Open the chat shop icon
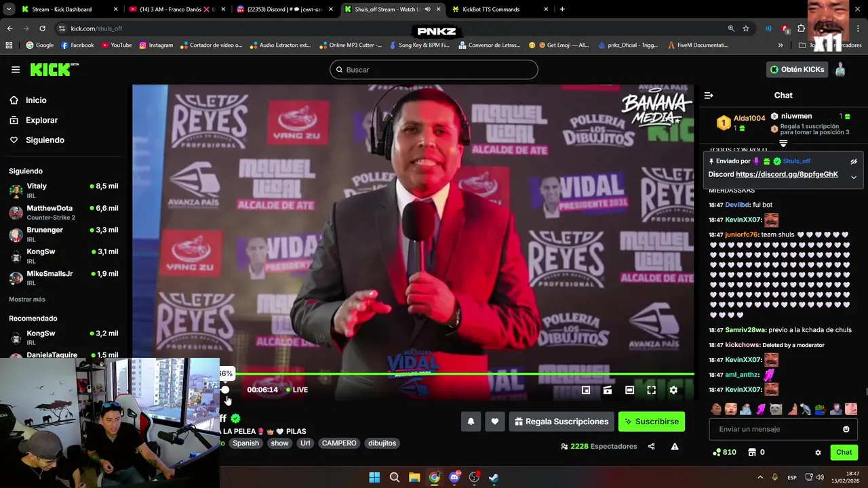Screen dimensions: 868x488 point(752,452)
